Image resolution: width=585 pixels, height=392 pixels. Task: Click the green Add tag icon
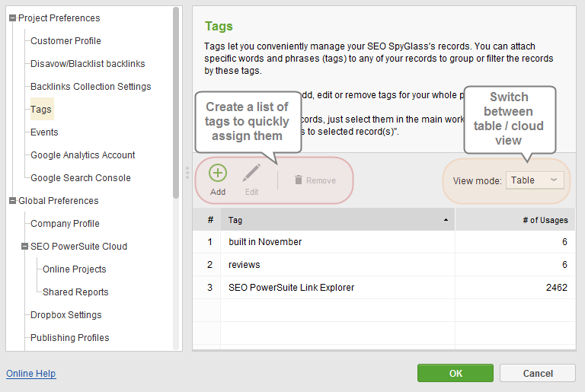[218, 174]
